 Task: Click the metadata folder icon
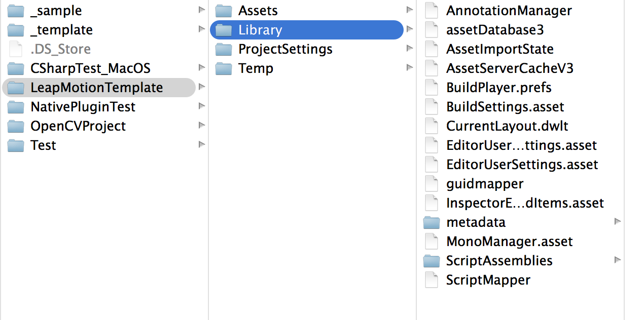click(x=432, y=222)
